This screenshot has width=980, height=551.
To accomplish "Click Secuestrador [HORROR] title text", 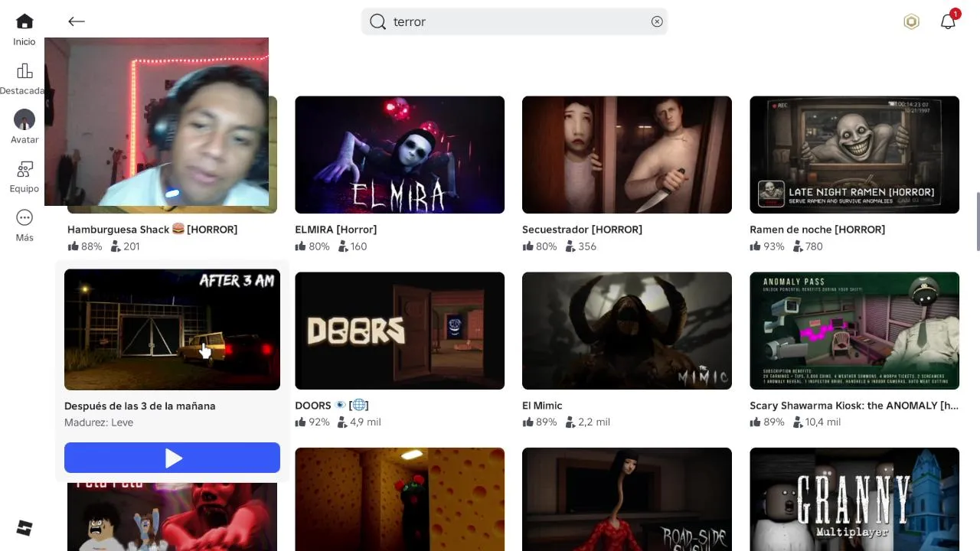I will (582, 230).
